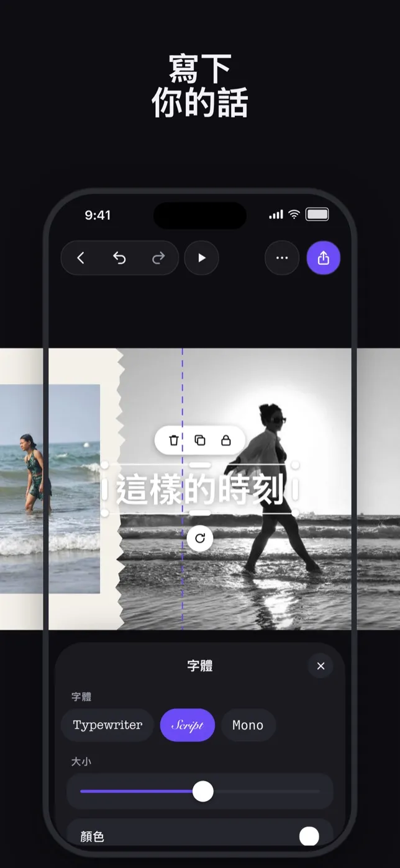Click the 大小 size slider knob
The image size is (400, 868).
(203, 791)
